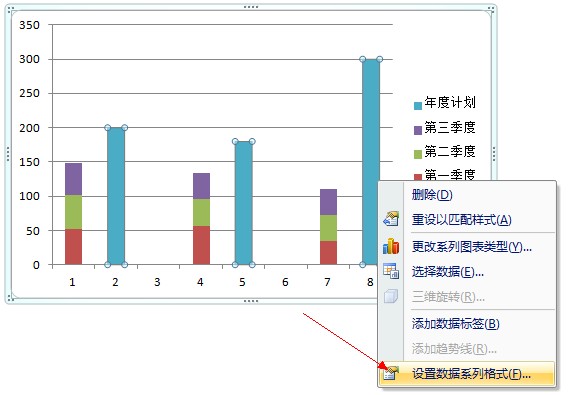Select the blue bar at category 2
Viewport: 581px width, 395px height.
116,196
